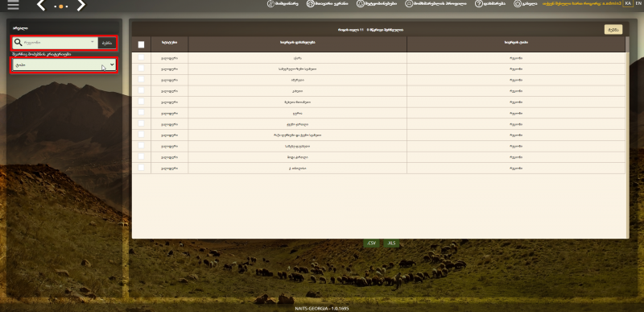The image size is (644, 312).
Task: Check the last table row checkbox
Action: coord(142,168)
